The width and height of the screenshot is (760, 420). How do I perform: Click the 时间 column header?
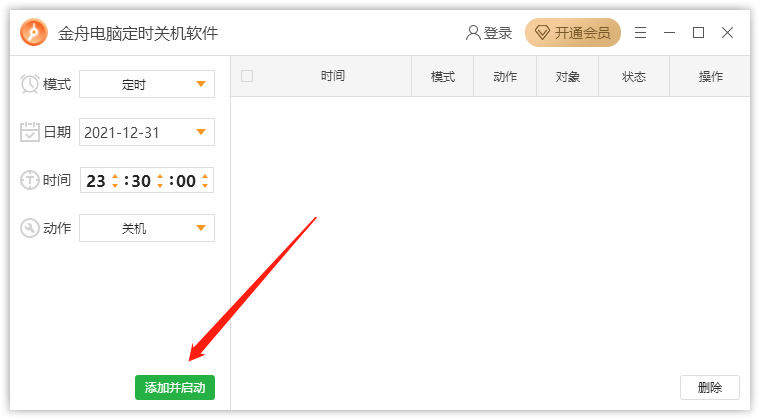pos(332,76)
